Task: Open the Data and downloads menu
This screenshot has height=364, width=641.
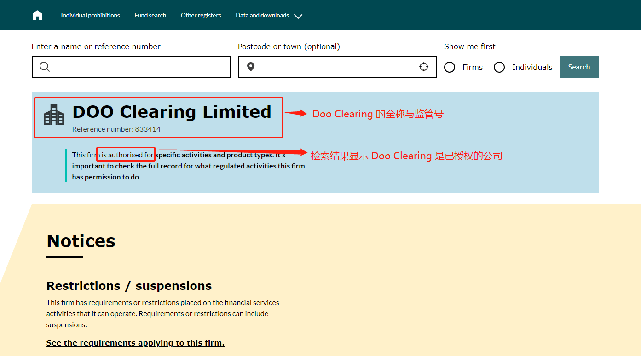Action: click(262, 15)
